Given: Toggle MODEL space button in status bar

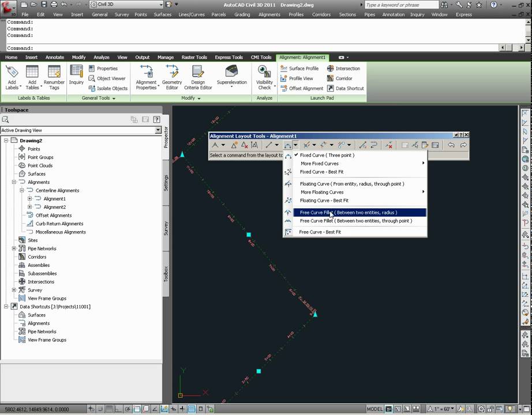Looking at the screenshot, I should pyautogui.click(x=374, y=409).
